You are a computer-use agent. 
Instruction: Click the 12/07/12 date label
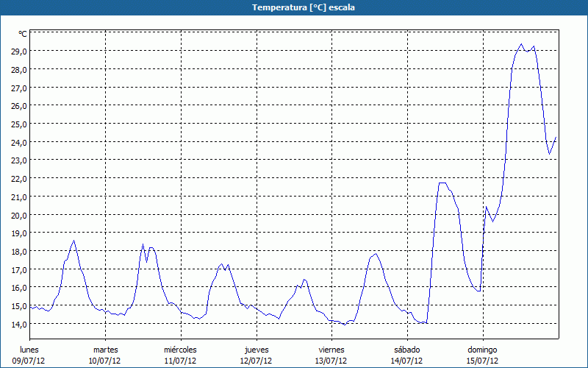[x=256, y=361]
